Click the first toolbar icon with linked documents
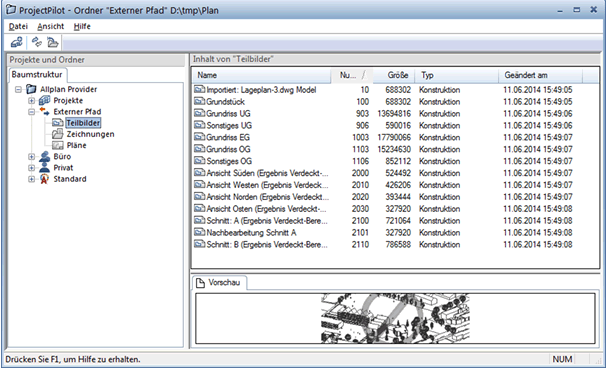Viewport: 607px width, 372px height. 16,42
